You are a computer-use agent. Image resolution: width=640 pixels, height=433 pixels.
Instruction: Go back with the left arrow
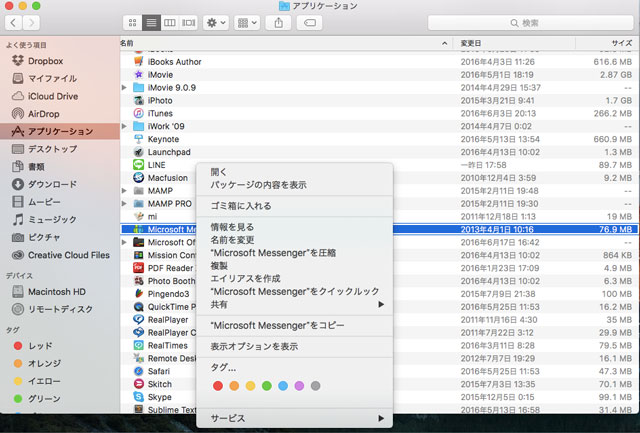coord(13,23)
